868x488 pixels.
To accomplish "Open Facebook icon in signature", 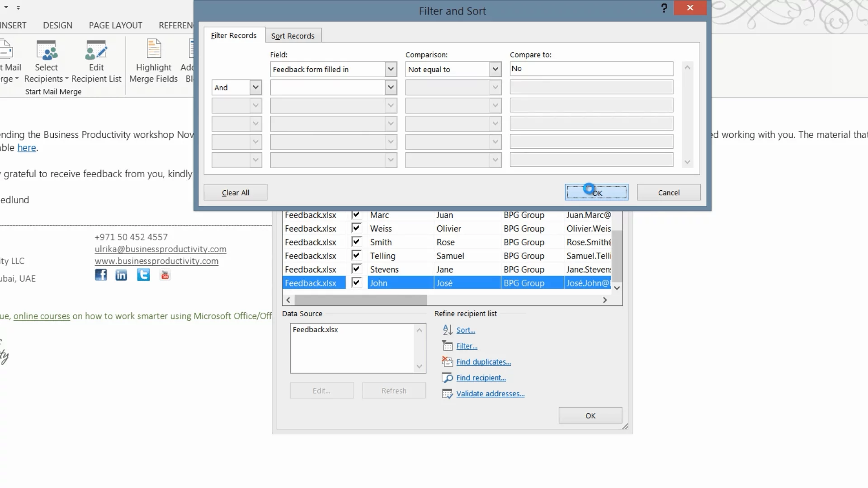I will 101,275.
